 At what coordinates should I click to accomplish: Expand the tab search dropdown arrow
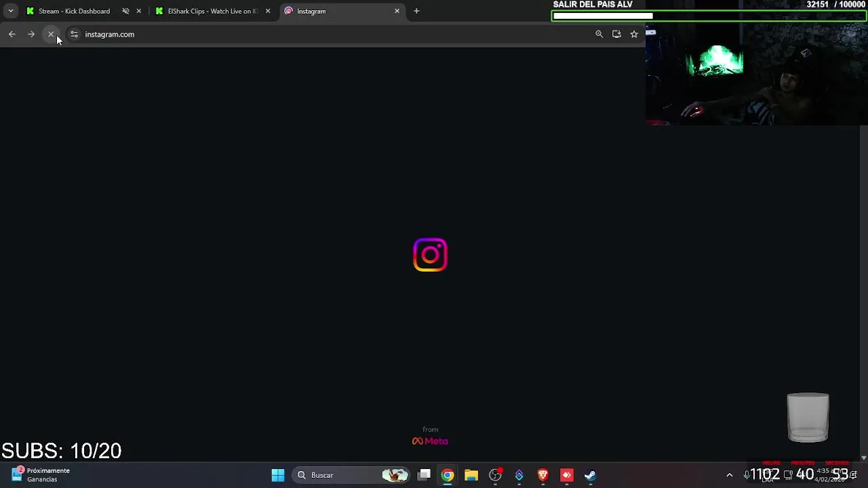pos(10,11)
